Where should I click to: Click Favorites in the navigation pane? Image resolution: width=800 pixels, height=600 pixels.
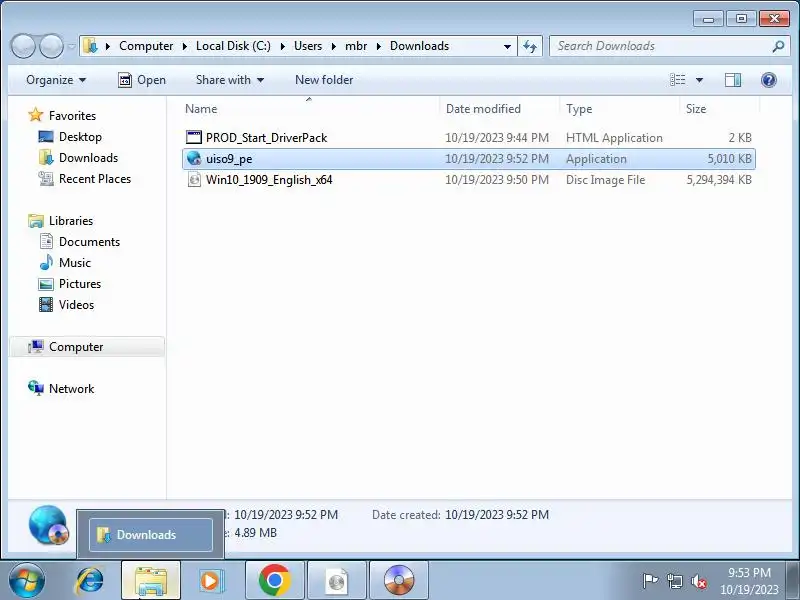[x=72, y=116]
